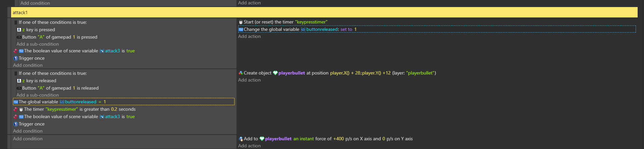Click Add condition below the second Trigger once
Viewport: 644px width, 149px height.
click(x=28, y=131)
